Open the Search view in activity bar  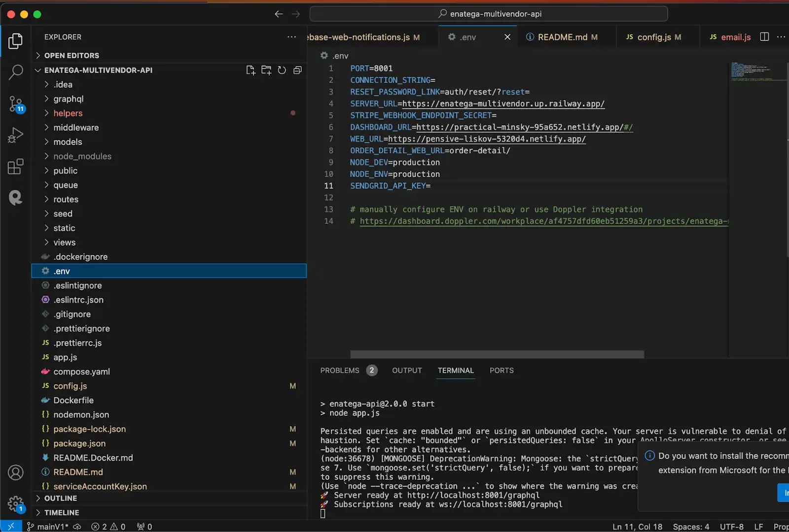click(x=16, y=72)
